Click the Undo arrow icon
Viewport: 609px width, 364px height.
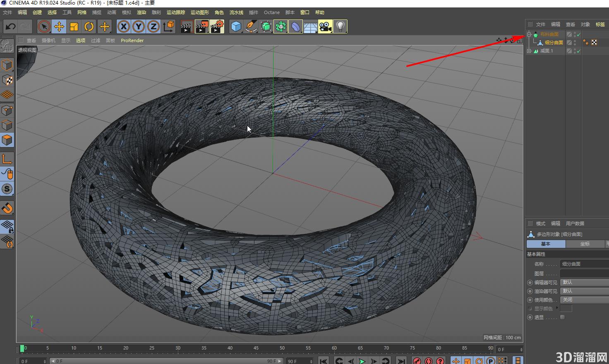(x=10, y=27)
